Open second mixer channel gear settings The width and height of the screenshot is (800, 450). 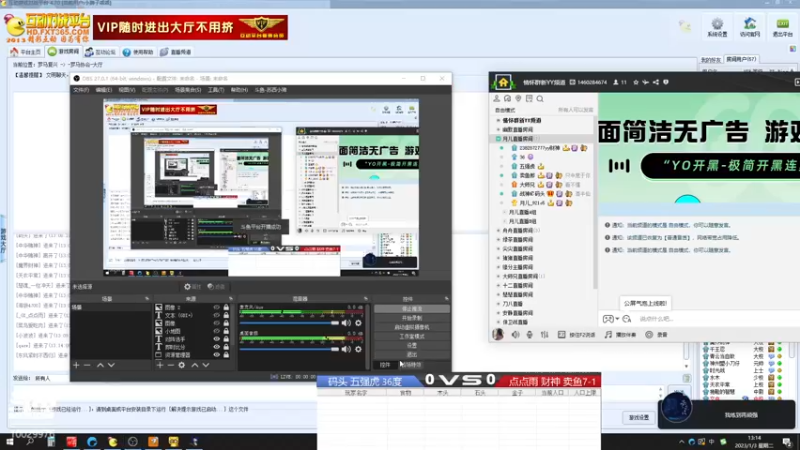click(x=358, y=349)
